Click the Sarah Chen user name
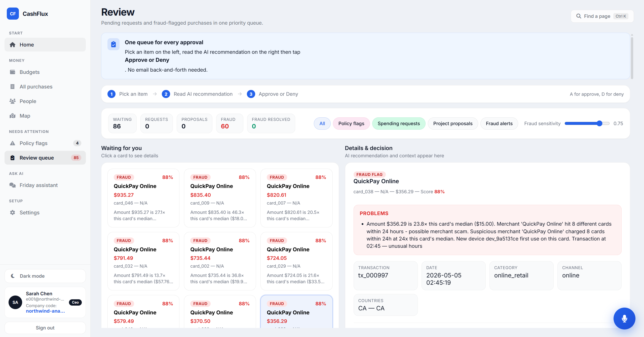 point(39,294)
